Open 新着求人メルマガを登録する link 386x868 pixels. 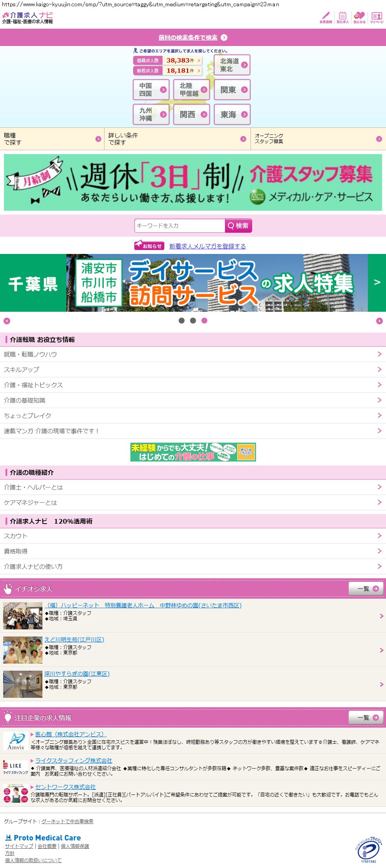(207, 246)
